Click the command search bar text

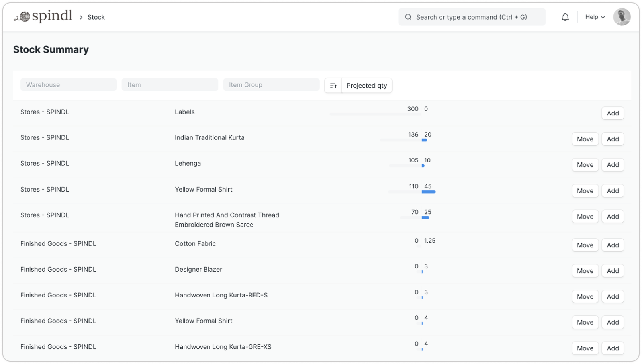(x=471, y=17)
